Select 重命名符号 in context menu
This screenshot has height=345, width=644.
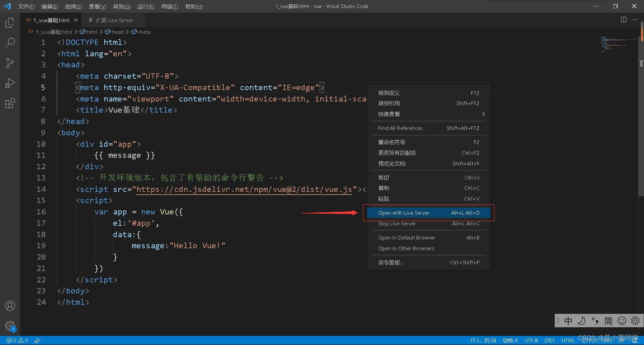pyautogui.click(x=429, y=142)
